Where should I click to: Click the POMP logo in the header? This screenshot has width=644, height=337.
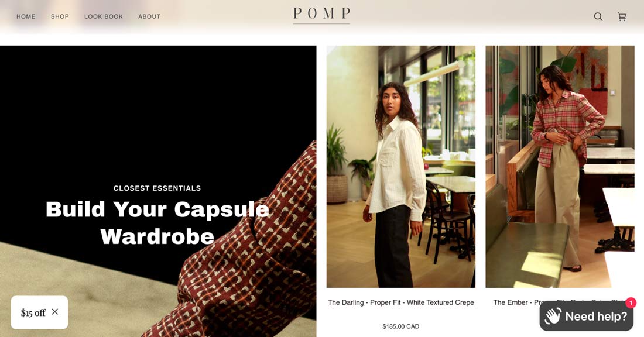321,15
